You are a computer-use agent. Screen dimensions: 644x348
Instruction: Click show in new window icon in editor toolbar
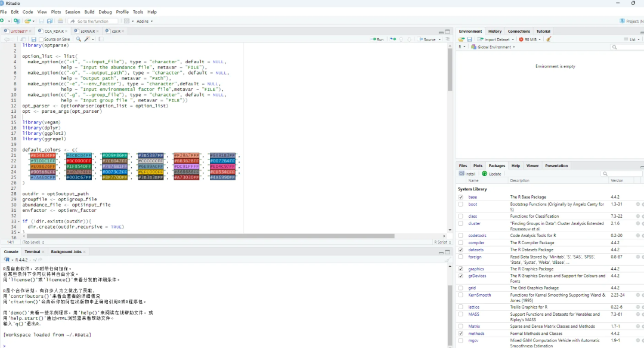(23, 39)
